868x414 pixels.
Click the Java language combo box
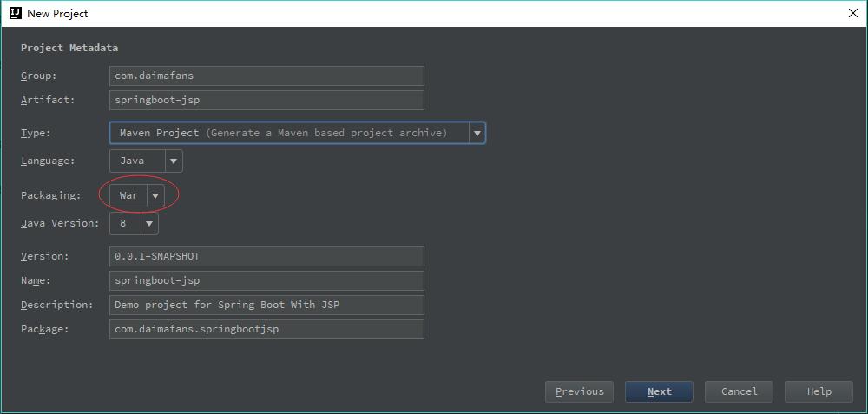tap(135, 161)
